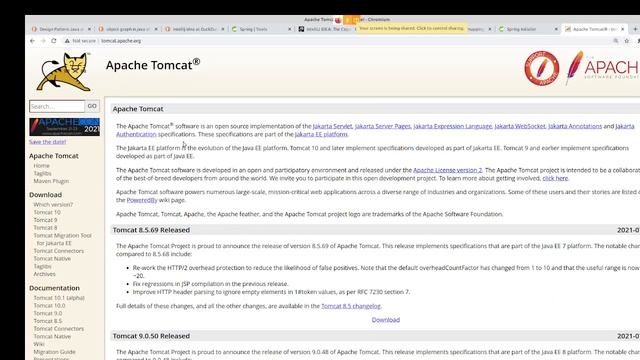
Task: Follow the Jakarta Servlet link
Action: [x=332, y=126]
